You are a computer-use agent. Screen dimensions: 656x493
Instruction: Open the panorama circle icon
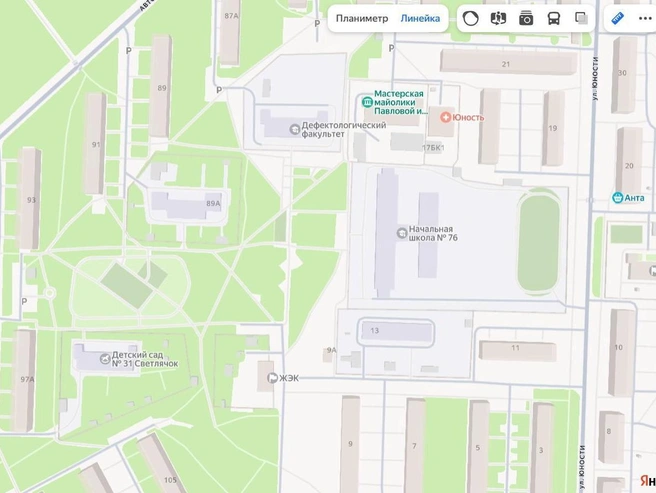[471, 18]
